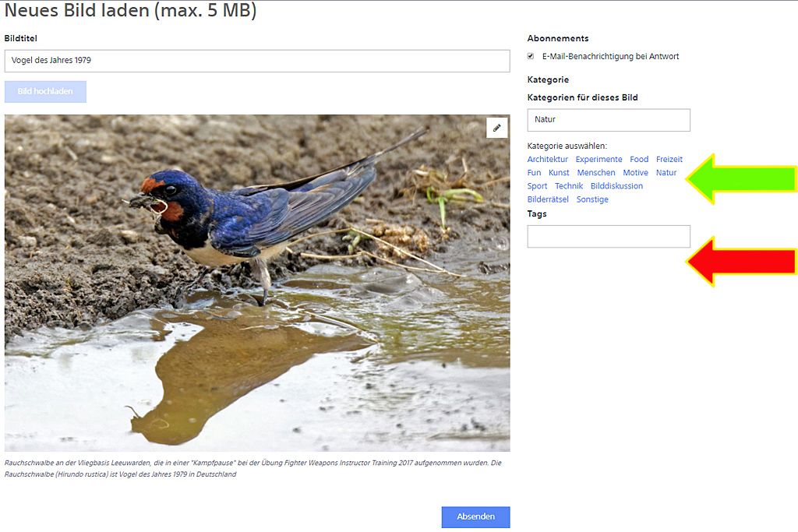Choose the Natur category link
This screenshot has width=798, height=532.
666,173
